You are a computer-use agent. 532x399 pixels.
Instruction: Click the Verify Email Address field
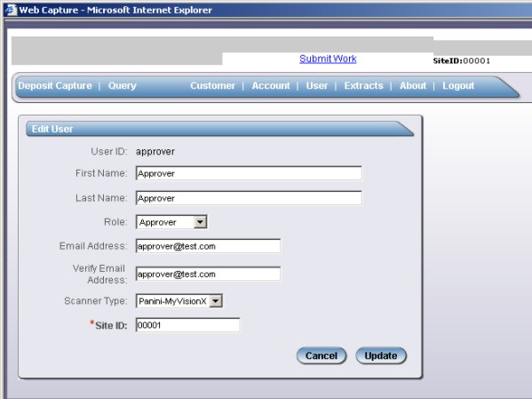(208, 274)
